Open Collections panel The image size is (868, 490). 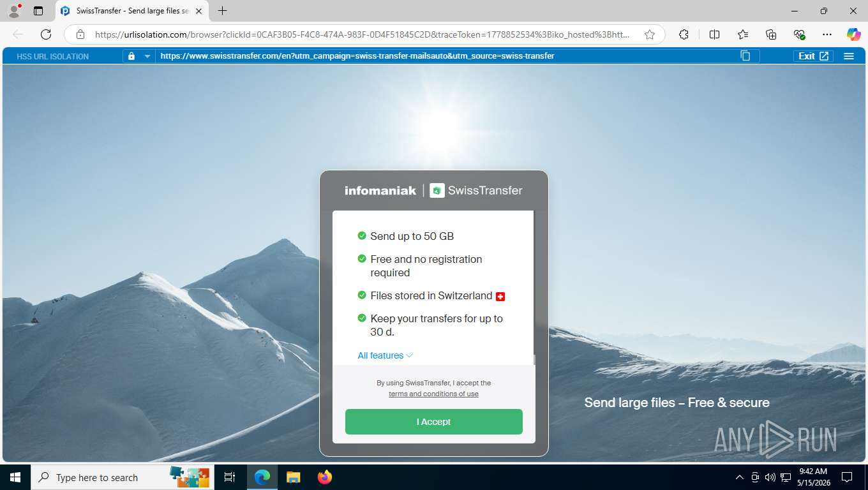tap(771, 34)
